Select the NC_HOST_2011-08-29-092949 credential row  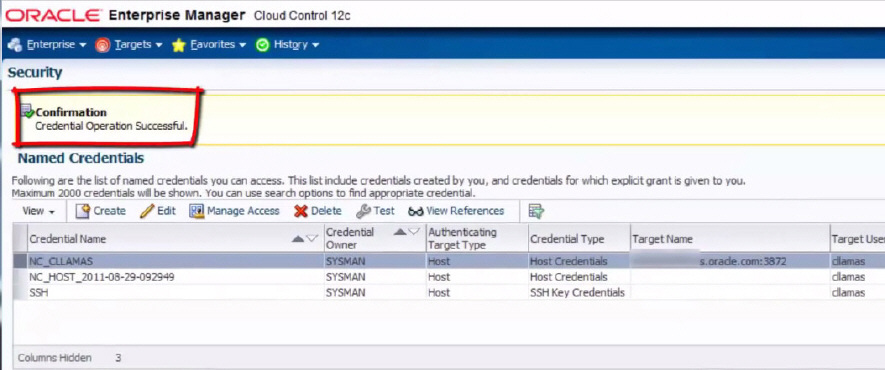pyautogui.click(x=449, y=277)
